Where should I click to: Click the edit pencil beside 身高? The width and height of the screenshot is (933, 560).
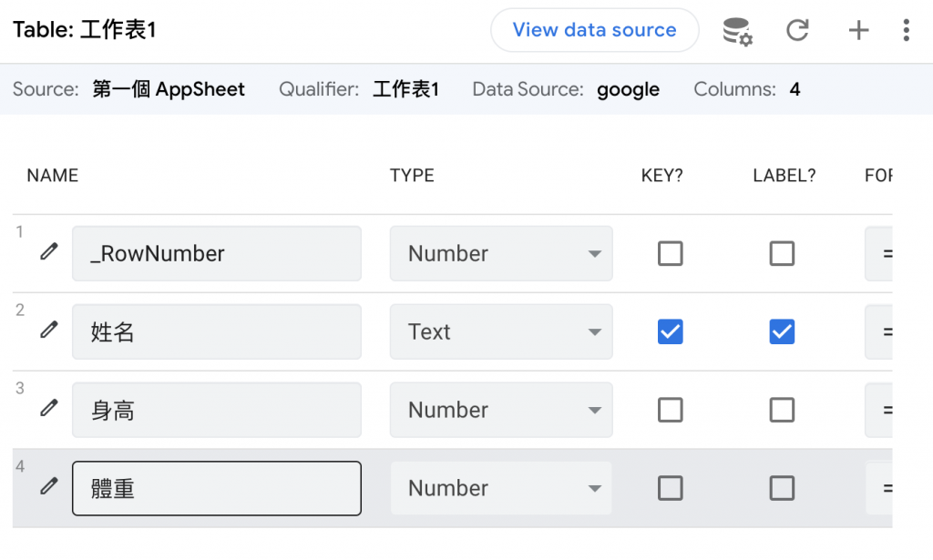pyautogui.click(x=49, y=409)
